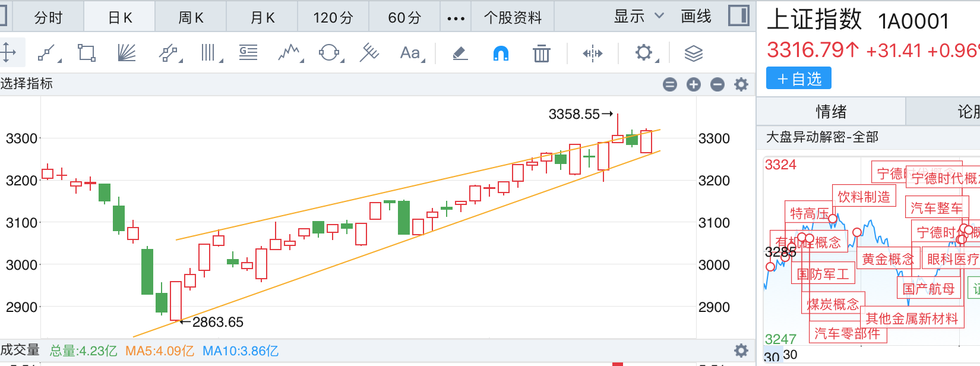Viewport: 980px width, 366px height.
Task: Click the trash can delete drawings icon
Action: click(541, 54)
